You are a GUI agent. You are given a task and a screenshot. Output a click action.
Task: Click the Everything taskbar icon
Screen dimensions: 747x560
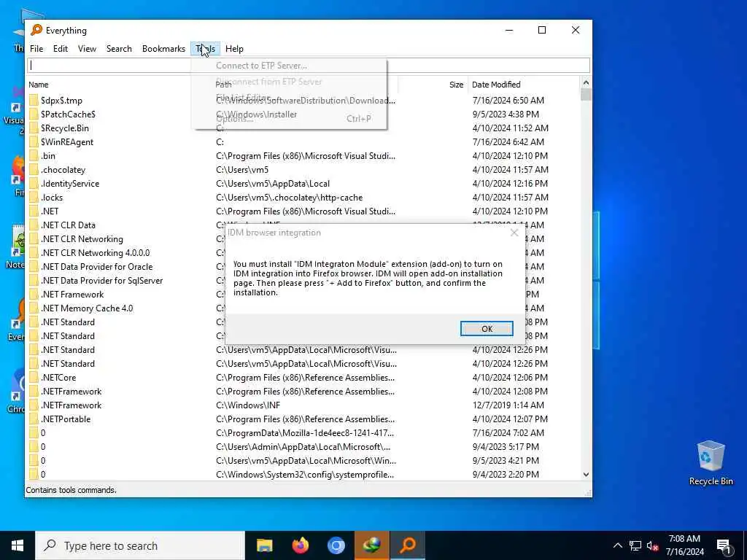coord(407,545)
